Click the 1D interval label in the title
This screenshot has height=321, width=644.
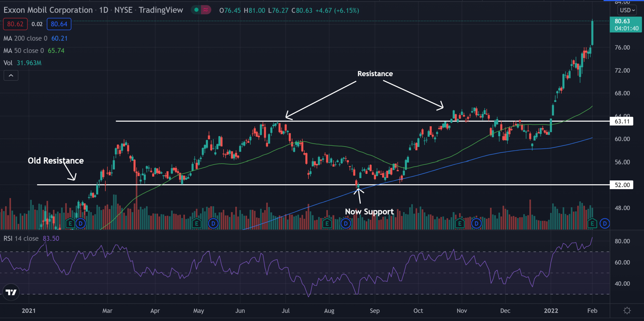(x=104, y=10)
